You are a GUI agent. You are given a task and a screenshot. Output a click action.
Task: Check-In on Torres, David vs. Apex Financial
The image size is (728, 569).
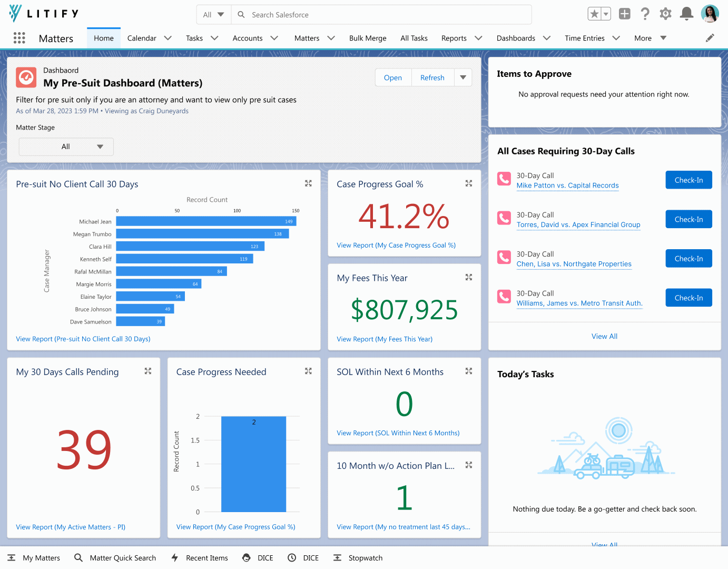[688, 219]
